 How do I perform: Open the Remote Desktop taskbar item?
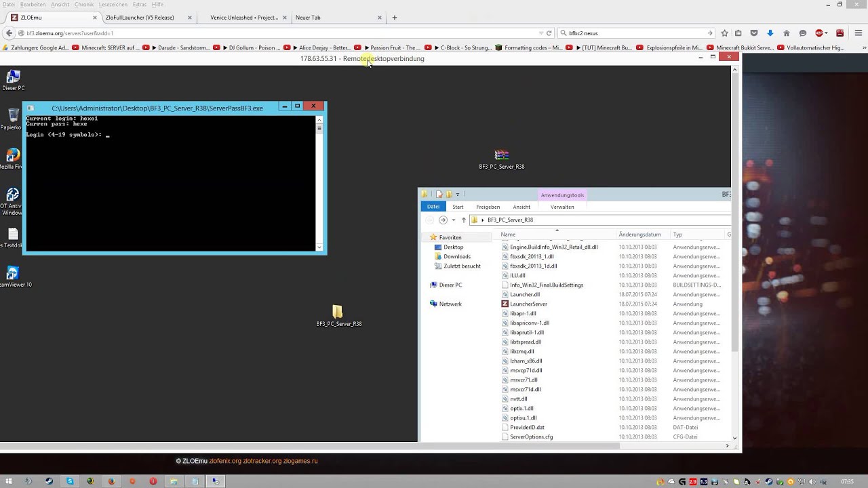[216, 481]
